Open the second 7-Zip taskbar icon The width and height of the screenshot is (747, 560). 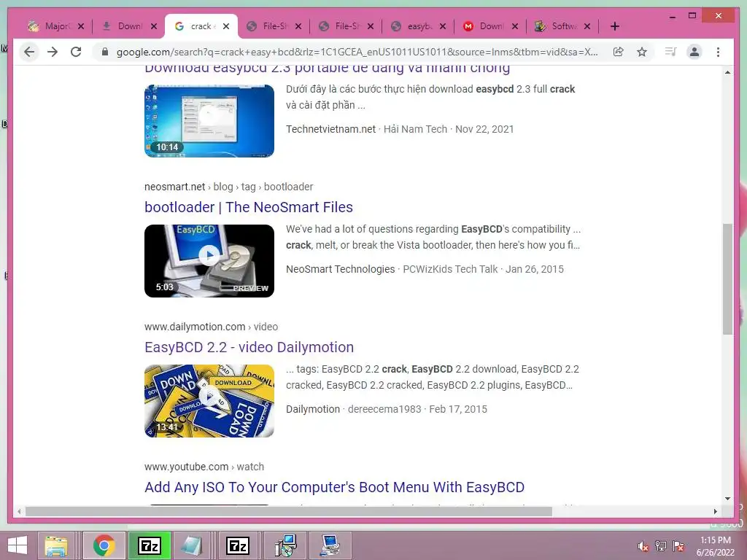pyautogui.click(x=237, y=545)
